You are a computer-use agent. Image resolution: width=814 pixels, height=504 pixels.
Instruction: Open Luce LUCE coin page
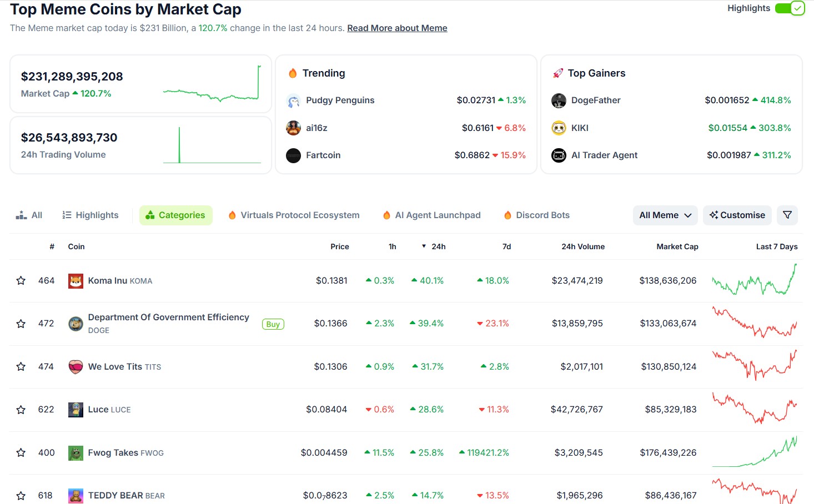109,410
